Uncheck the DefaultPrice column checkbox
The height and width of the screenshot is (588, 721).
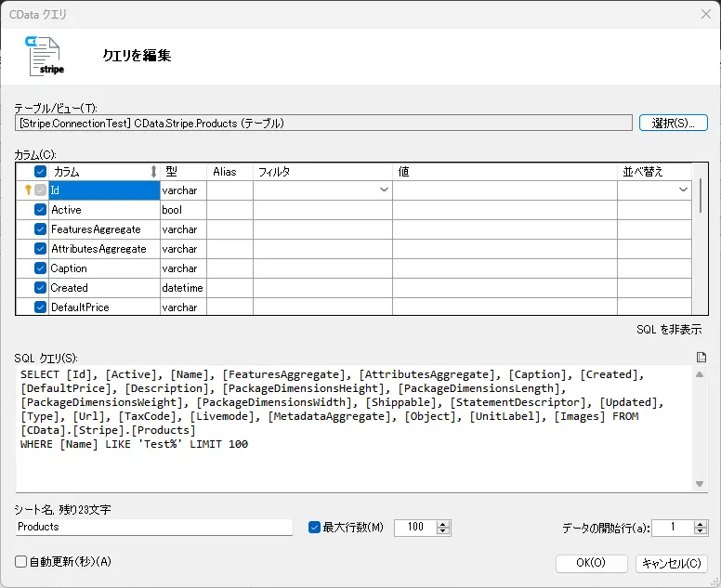[x=41, y=307]
